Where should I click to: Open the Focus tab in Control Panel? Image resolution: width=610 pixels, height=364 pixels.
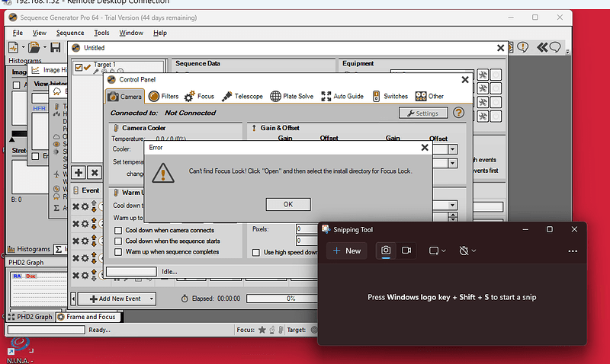coord(199,96)
